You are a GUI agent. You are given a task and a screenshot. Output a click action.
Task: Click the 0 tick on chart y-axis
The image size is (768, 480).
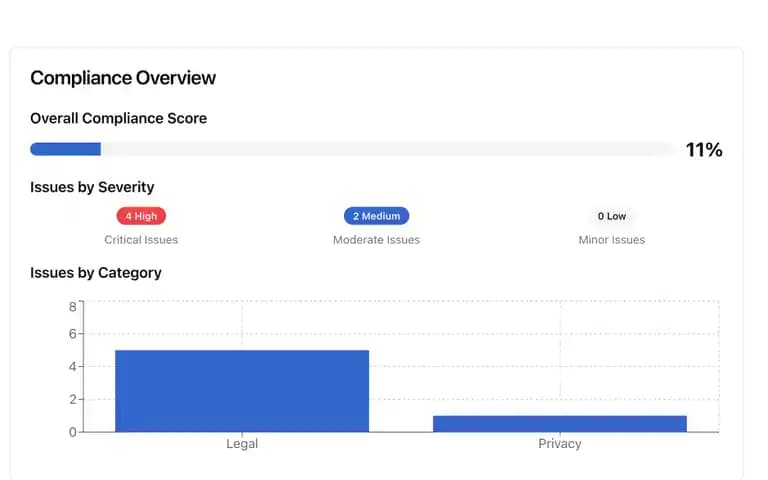click(x=72, y=432)
